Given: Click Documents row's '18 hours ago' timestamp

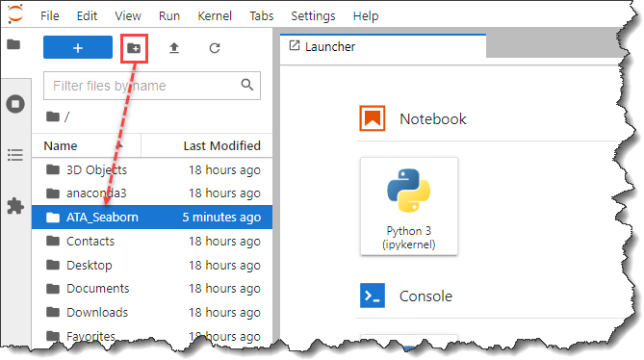Looking at the screenshot, I should 224,289.
